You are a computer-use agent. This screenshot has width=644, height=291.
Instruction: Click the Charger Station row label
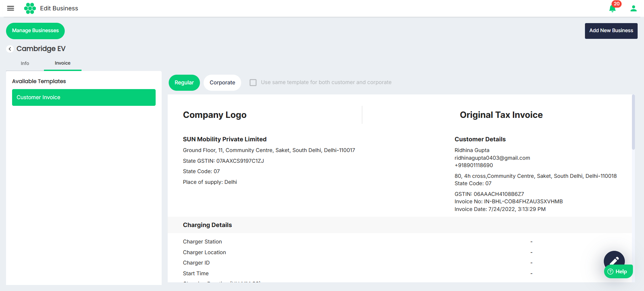click(202, 242)
